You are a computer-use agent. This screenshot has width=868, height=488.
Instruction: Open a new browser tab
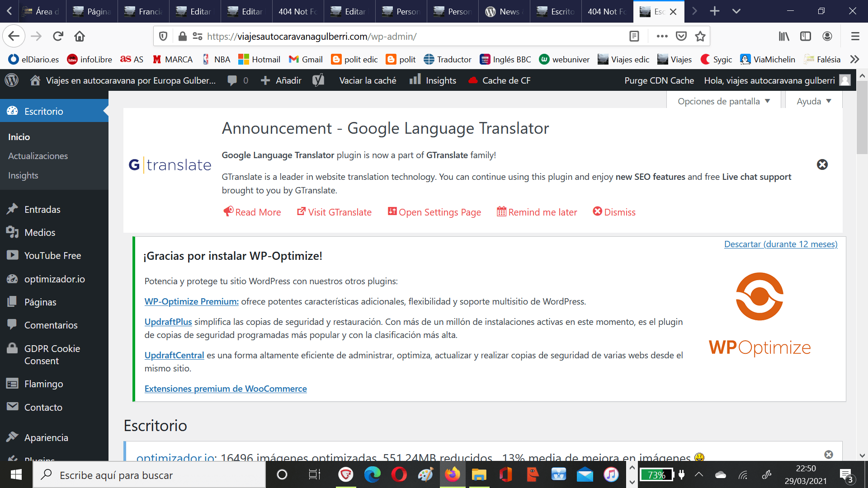pyautogui.click(x=714, y=11)
